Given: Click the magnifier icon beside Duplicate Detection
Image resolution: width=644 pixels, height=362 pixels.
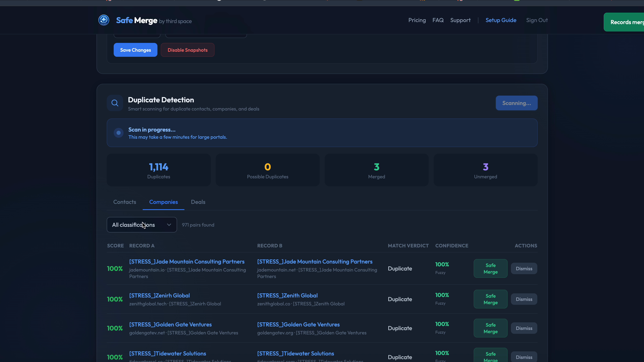Looking at the screenshot, I should tap(115, 103).
